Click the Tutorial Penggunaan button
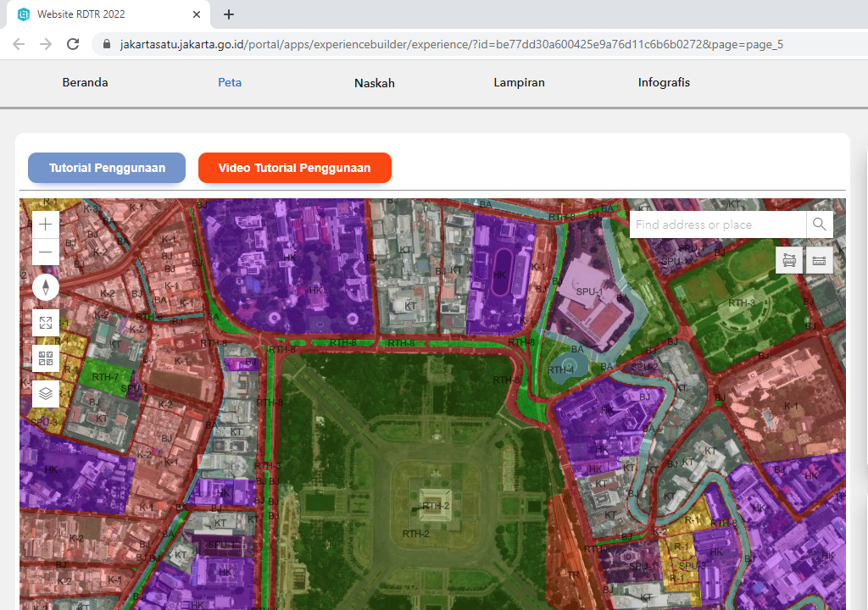This screenshot has width=868, height=610. coord(107,168)
